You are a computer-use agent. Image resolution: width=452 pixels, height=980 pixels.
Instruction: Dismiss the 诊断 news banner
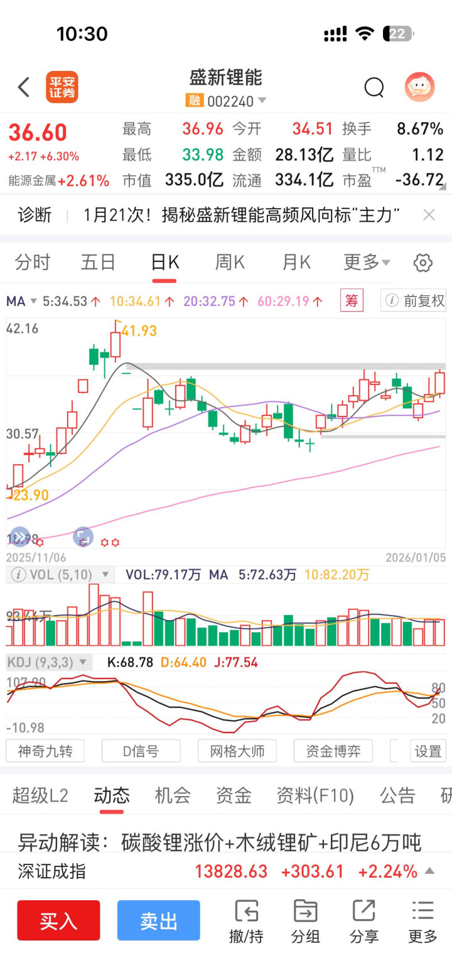429,215
